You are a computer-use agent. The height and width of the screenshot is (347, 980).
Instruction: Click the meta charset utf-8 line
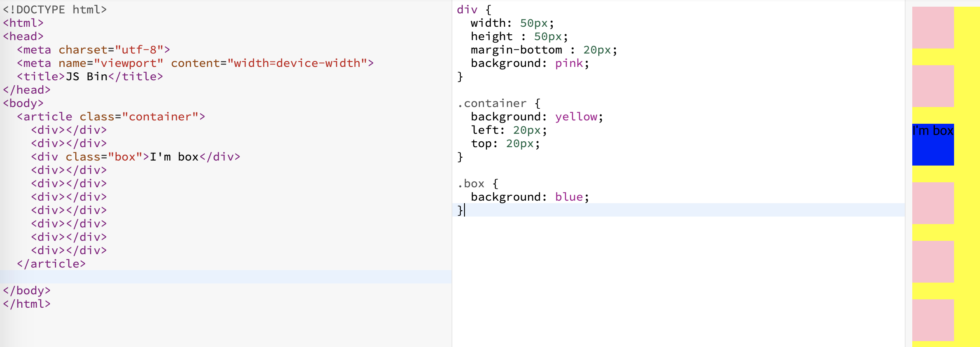94,50
